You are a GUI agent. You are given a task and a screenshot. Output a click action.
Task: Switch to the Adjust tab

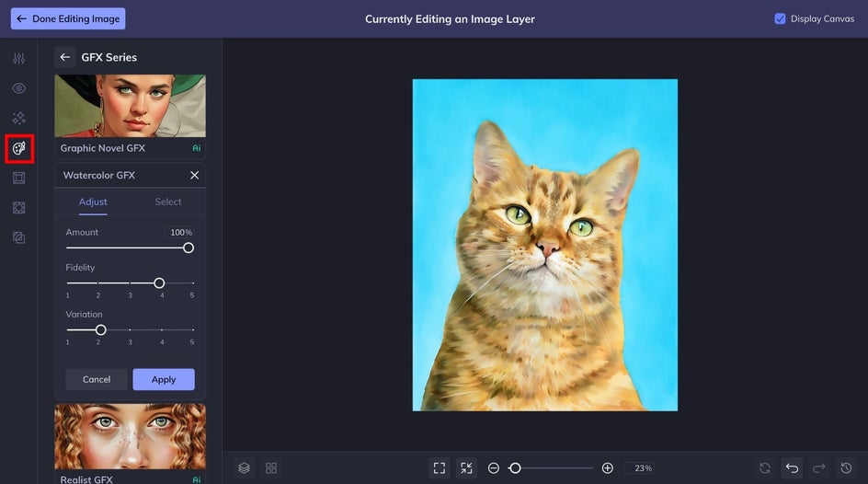coord(93,202)
